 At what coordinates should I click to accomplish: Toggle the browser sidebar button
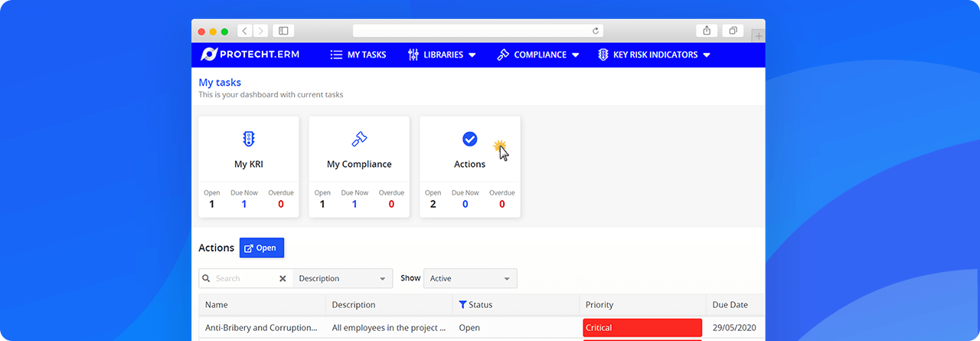point(283,31)
